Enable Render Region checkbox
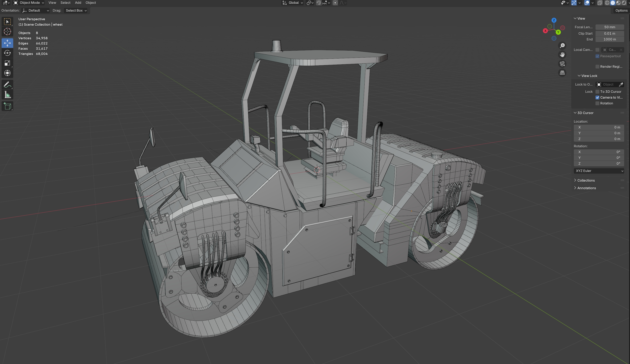Screen dimensions: 630x364 click(598, 67)
